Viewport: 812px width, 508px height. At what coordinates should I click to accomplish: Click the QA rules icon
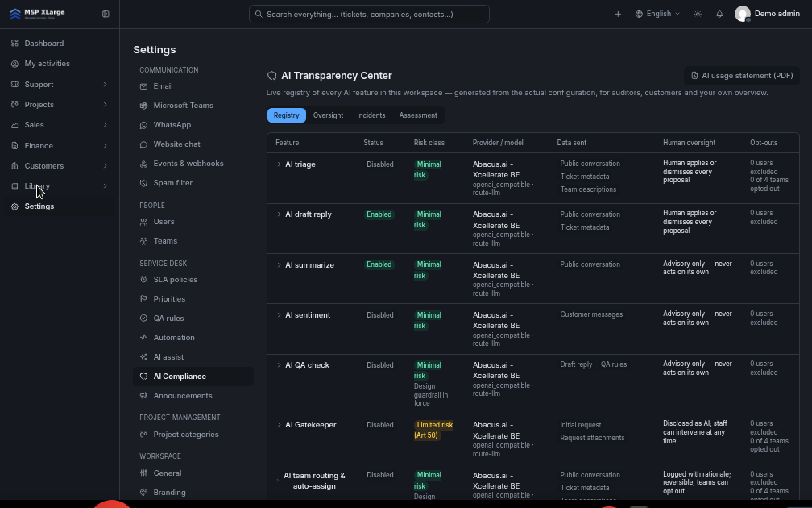pos(143,319)
